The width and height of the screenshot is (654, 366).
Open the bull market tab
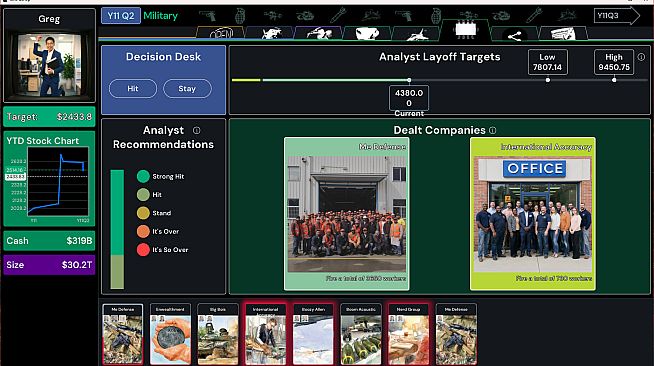(x=271, y=33)
